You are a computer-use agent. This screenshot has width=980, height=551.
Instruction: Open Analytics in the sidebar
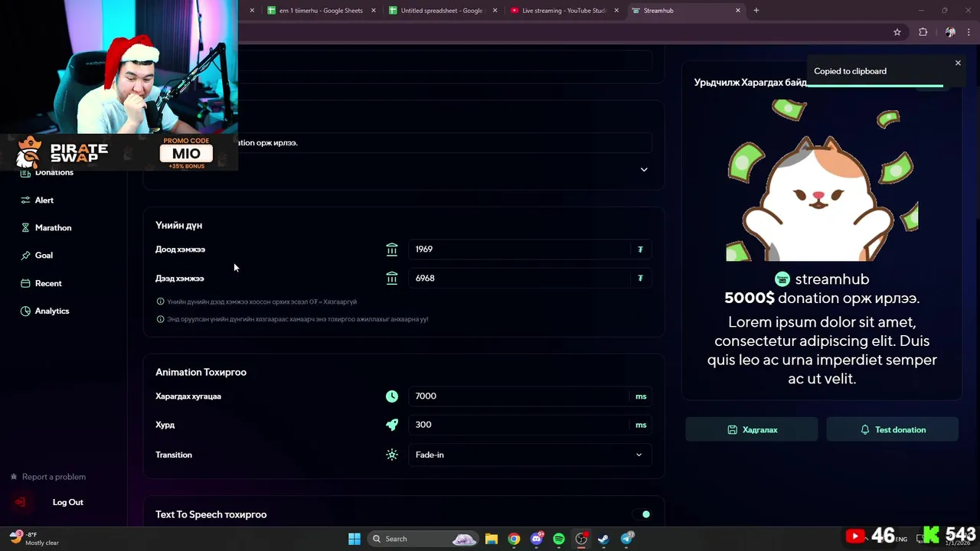tap(52, 311)
